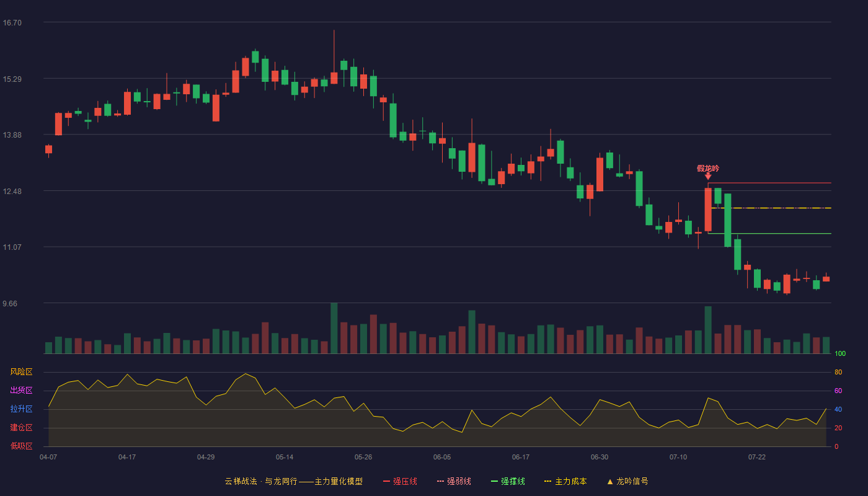Click the chart title 云梯战法 · 与龙同行
868x496 pixels.
[x=261, y=481]
